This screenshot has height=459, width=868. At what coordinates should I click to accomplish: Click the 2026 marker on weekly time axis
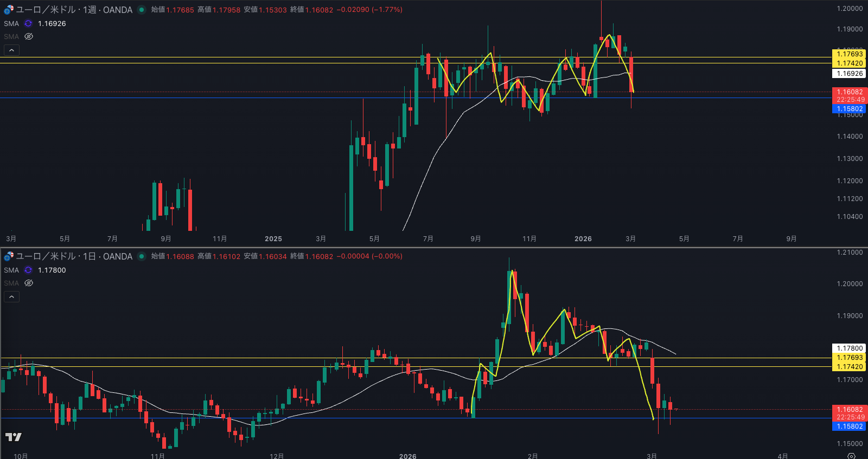coord(583,239)
